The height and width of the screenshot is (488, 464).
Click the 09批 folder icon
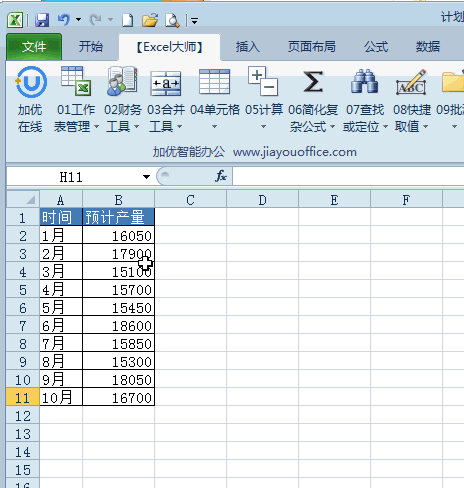tap(453, 82)
